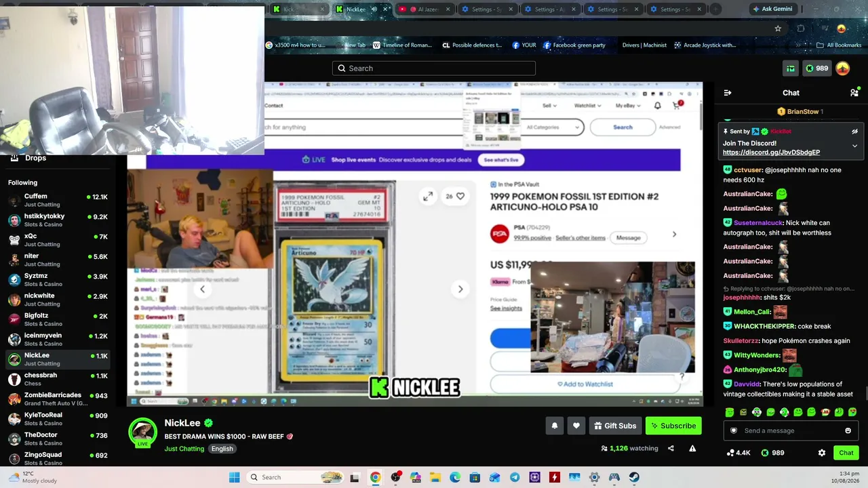This screenshot has height=488, width=868.
Task: Open chessbrah channel in Following list
Action: pyautogui.click(x=58, y=379)
